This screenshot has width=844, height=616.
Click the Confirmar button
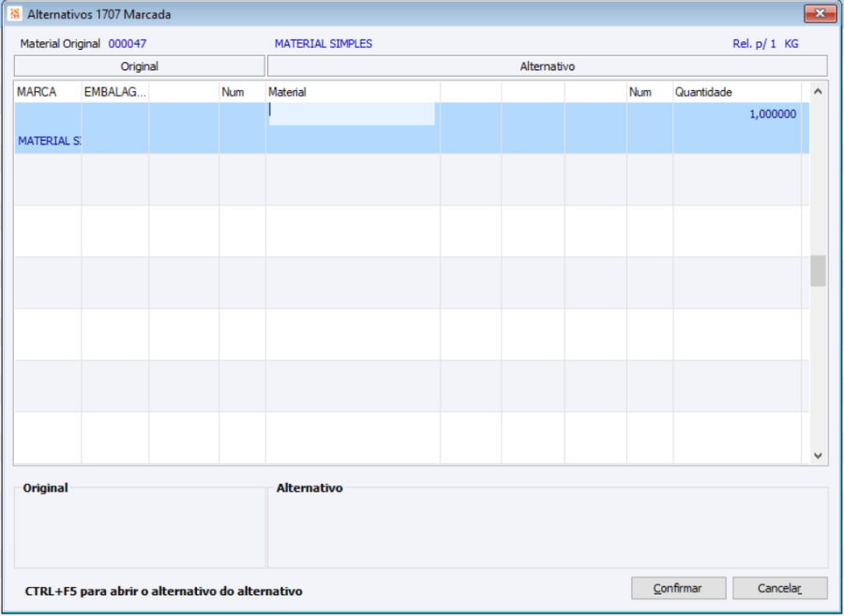[678, 588]
